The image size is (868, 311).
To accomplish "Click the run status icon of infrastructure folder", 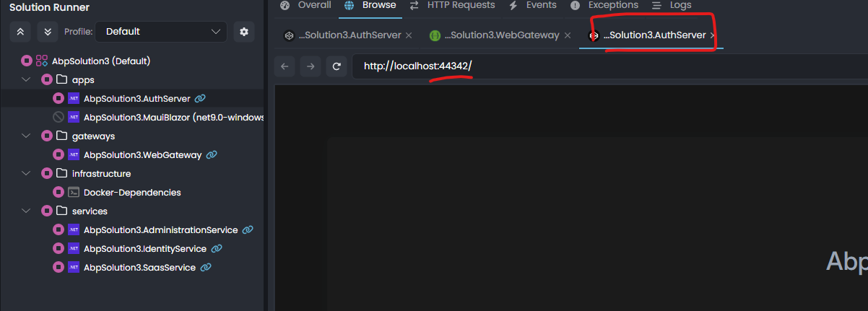I will [x=46, y=173].
